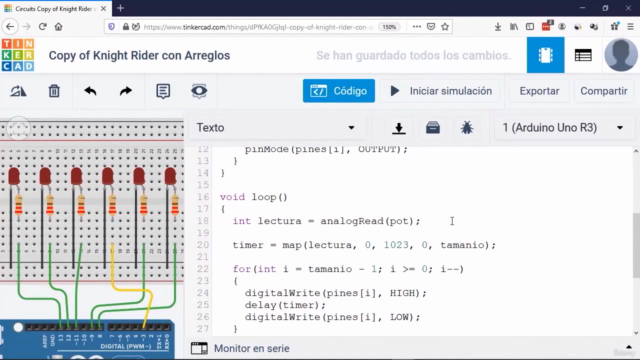
Task: Click the Pocket save icon
Action: tap(431, 27)
